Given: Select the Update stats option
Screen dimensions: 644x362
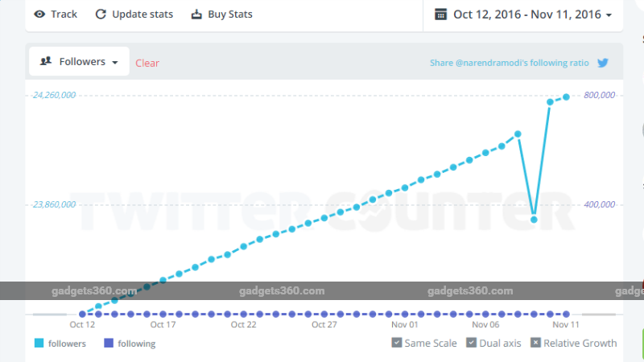Looking at the screenshot, I should (134, 14).
